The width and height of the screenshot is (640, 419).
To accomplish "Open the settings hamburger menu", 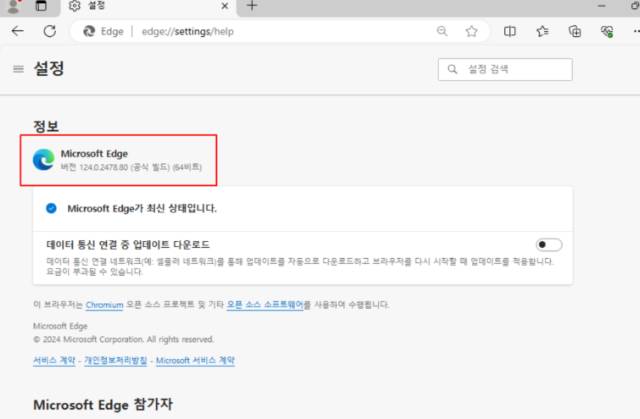I will point(18,69).
